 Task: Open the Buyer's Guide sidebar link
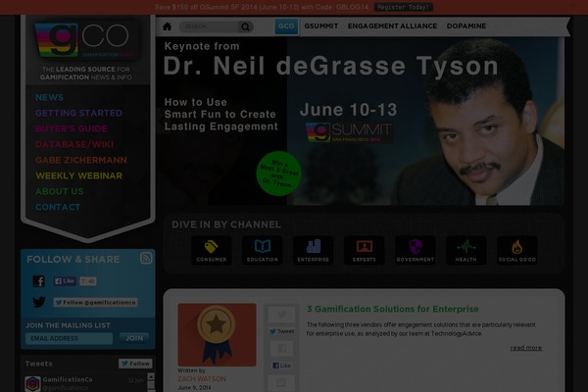[71, 129]
